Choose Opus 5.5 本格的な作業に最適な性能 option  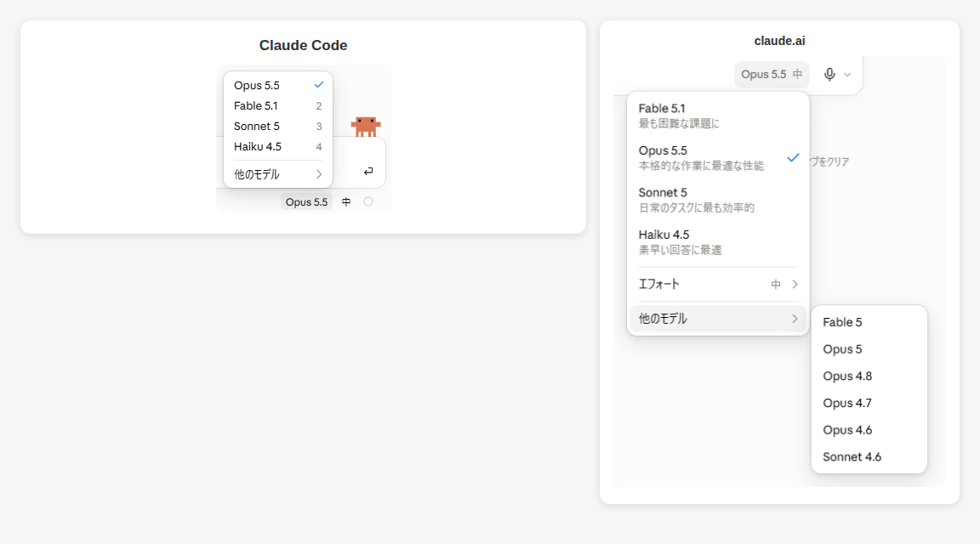718,157
